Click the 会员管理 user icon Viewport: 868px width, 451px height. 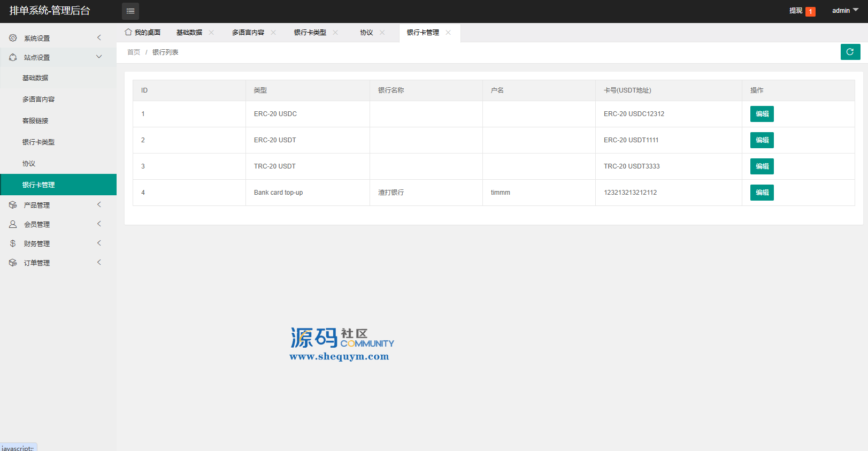pos(13,224)
